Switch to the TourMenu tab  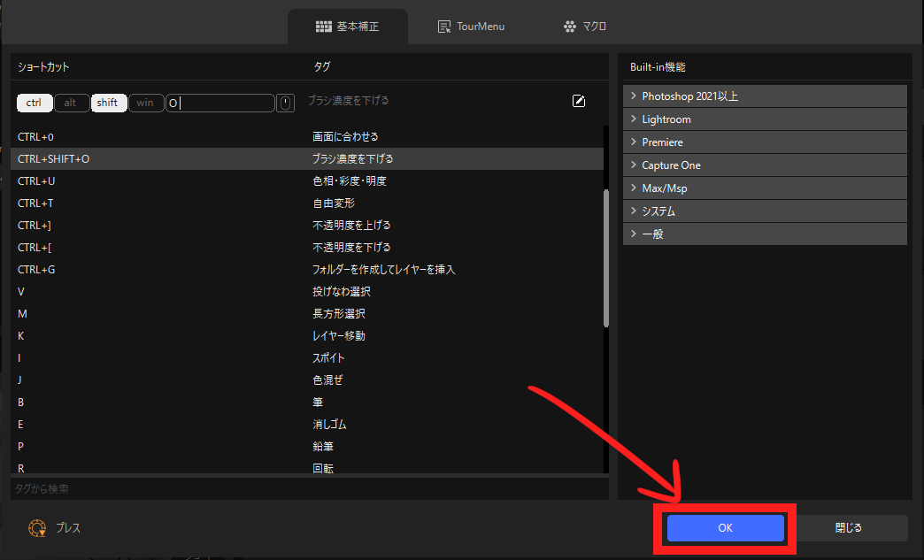(472, 27)
